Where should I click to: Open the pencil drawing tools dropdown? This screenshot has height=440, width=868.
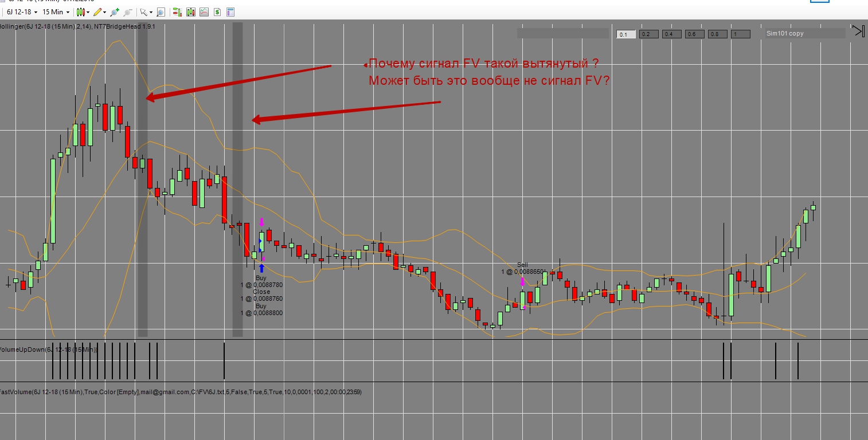pyautogui.click(x=100, y=12)
